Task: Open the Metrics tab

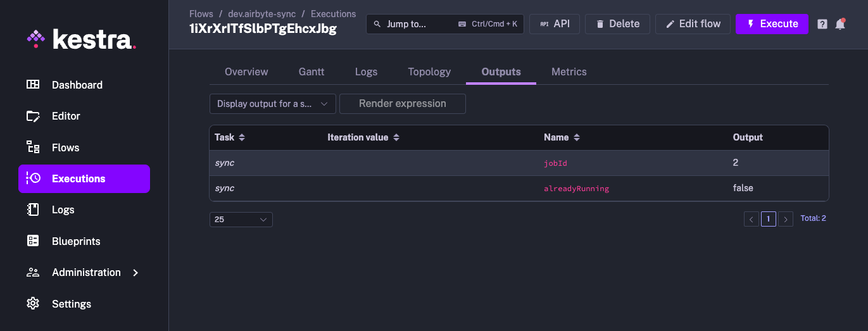Action: [x=569, y=72]
